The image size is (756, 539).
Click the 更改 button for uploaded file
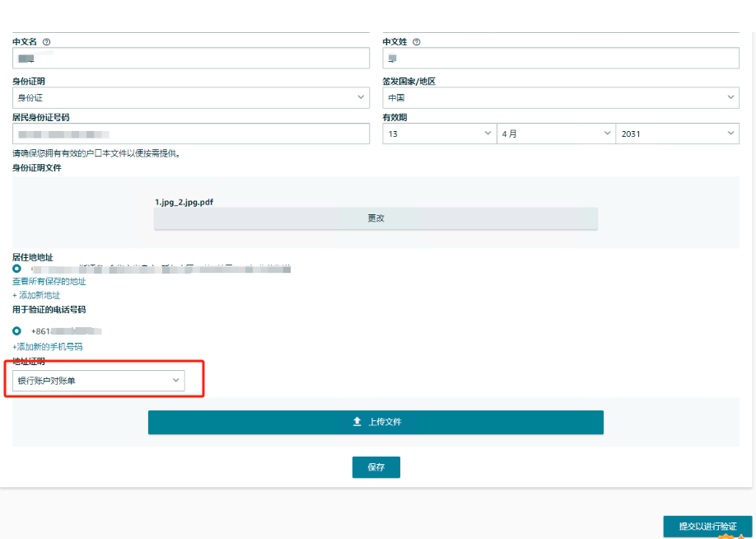376,218
